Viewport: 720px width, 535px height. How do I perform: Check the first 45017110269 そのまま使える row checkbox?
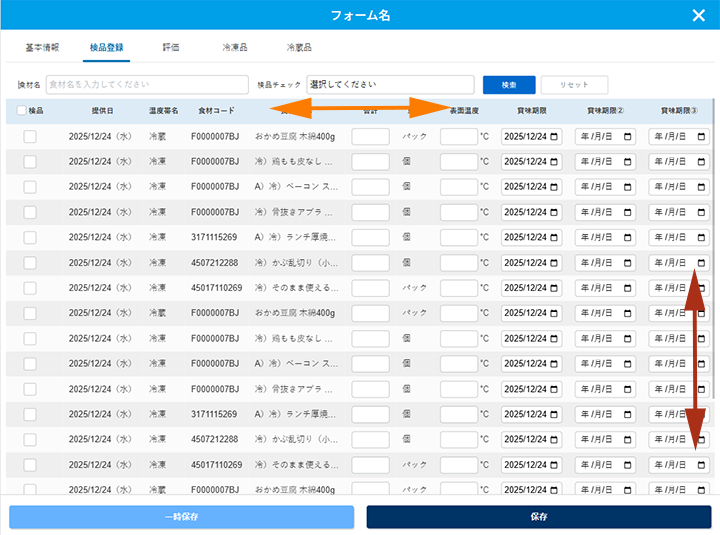click(30, 288)
